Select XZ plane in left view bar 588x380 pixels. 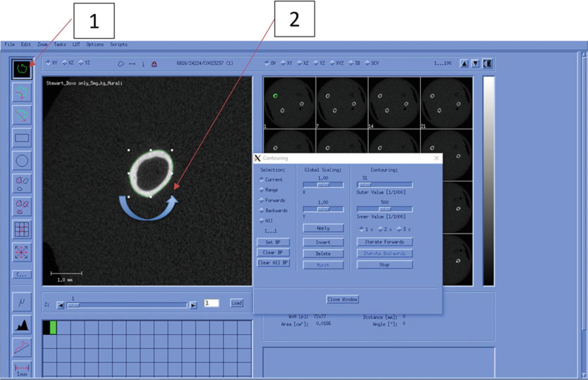(x=68, y=63)
